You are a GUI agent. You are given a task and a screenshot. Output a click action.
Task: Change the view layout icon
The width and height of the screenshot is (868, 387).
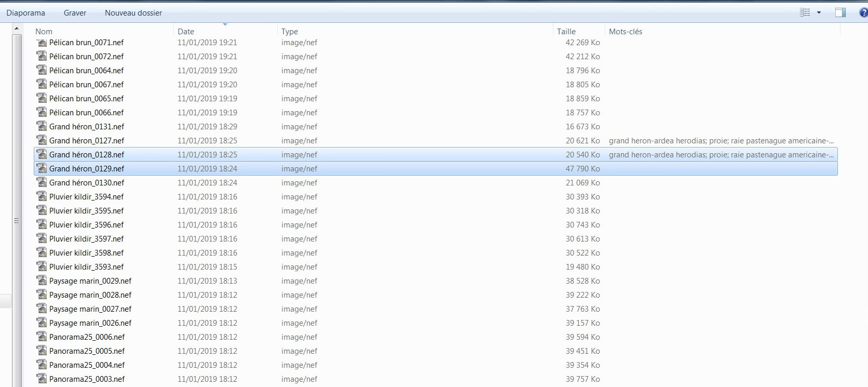coord(805,12)
